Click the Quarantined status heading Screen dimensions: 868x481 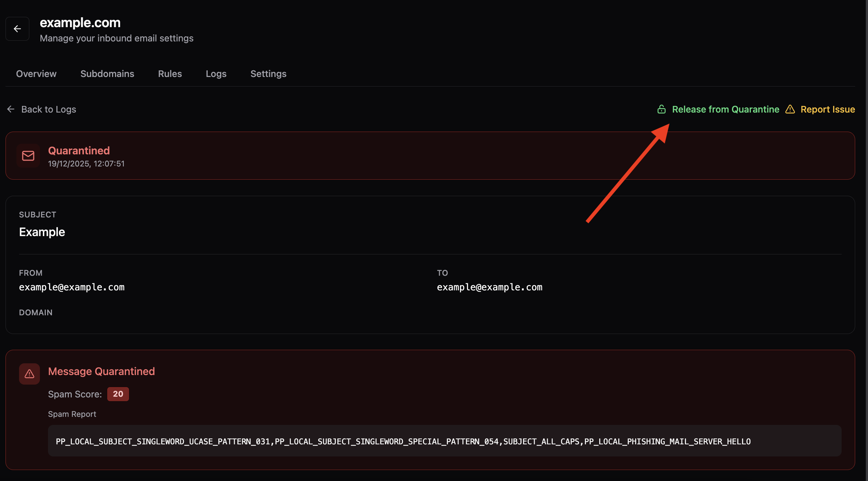(79, 151)
